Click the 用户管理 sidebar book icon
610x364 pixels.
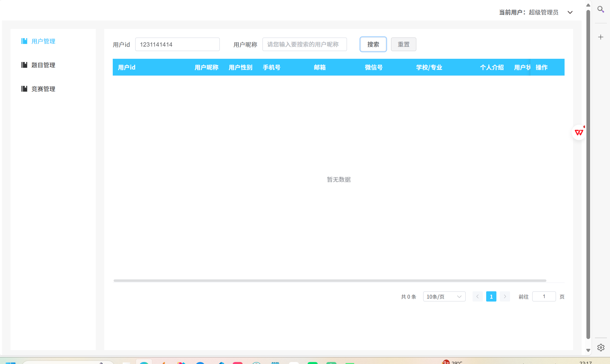pos(24,41)
